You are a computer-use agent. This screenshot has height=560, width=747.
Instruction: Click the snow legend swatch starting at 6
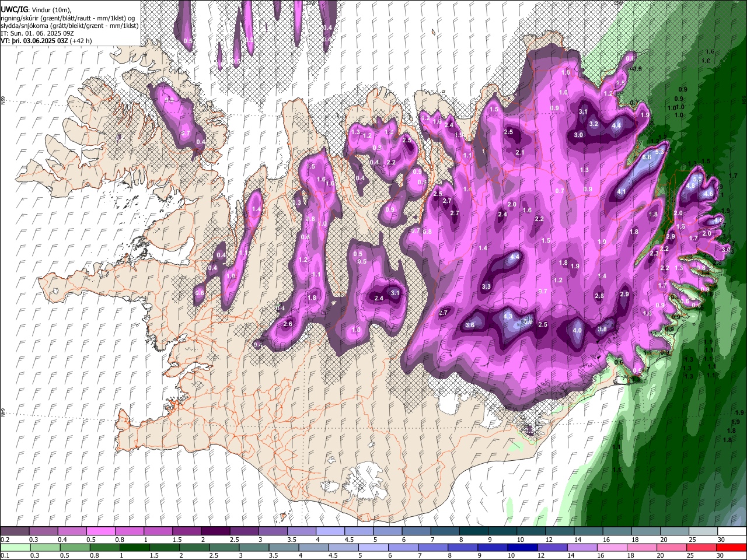pos(416,531)
